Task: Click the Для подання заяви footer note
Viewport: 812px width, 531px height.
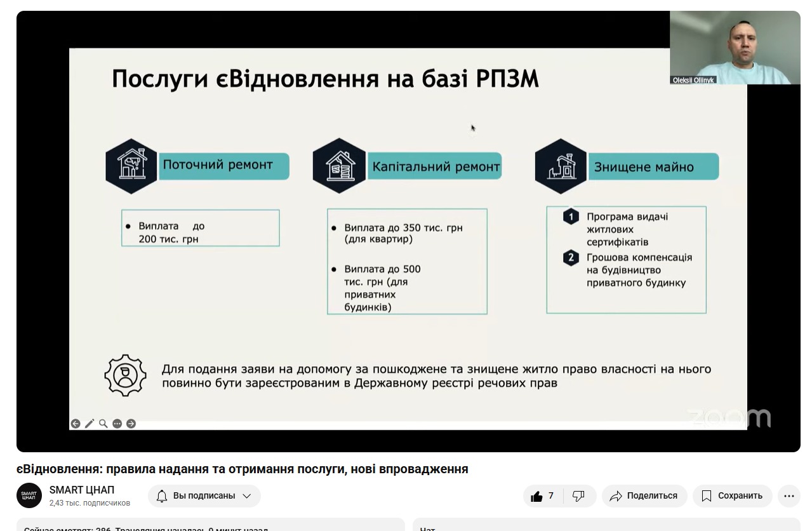Action: tap(436, 376)
